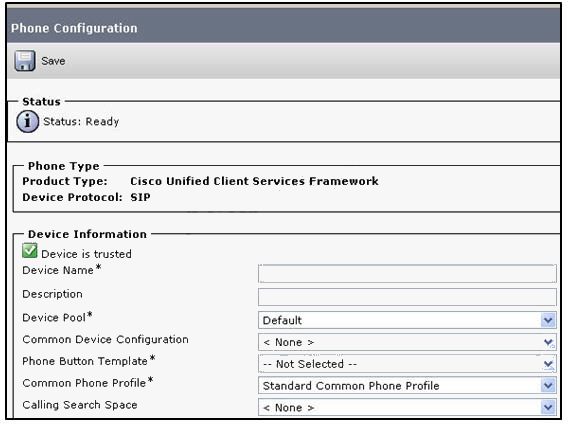This screenshot has height=427, width=568.
Task: Open the Phone Button Template dropdown
Action: click(x=407, y=364)
